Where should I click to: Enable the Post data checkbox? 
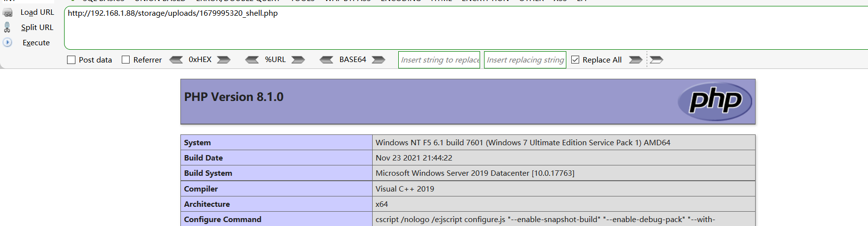click(x=71, y=60)
